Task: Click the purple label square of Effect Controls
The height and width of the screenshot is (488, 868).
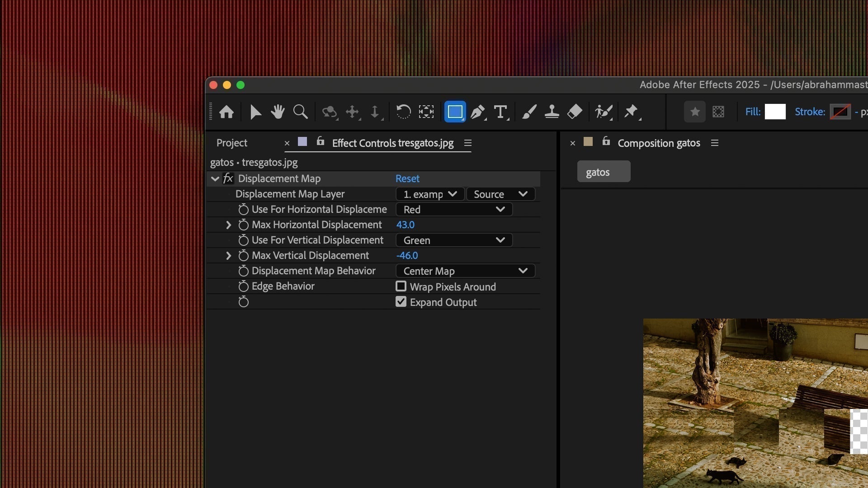Action: 302,142
